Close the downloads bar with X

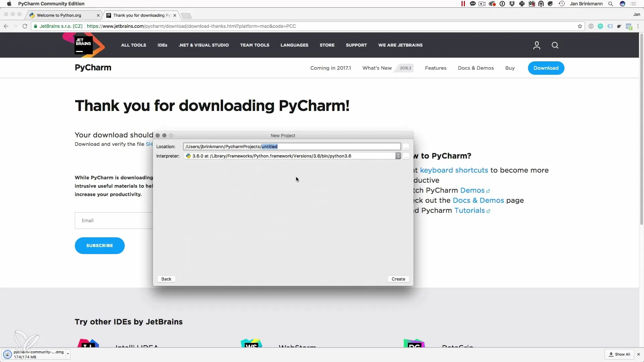[639, 354]
